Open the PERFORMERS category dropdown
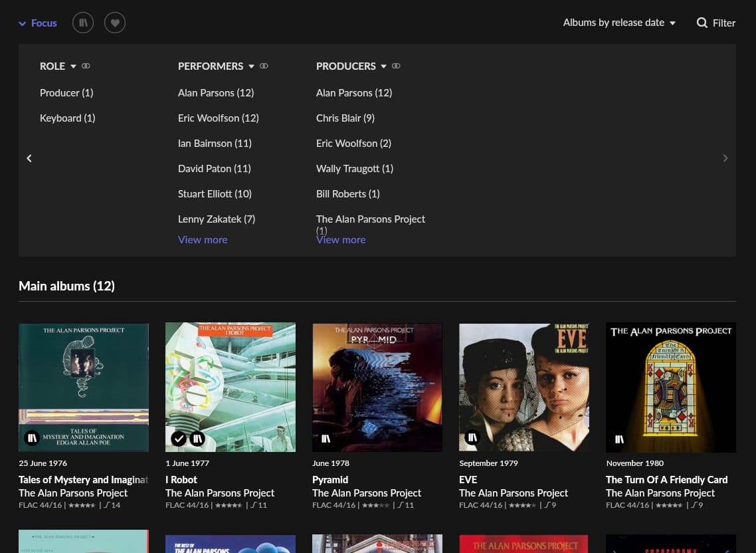 (x=251, y=66)
